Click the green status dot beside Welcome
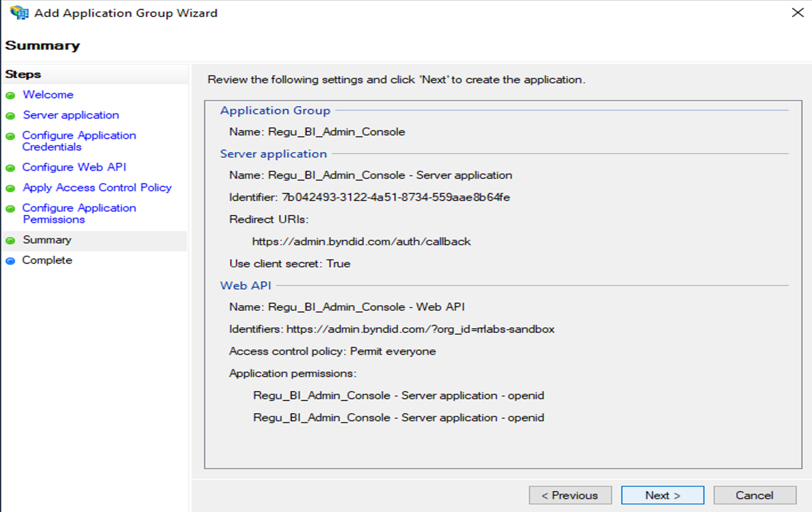812x512 pixels. pos(10,95)
